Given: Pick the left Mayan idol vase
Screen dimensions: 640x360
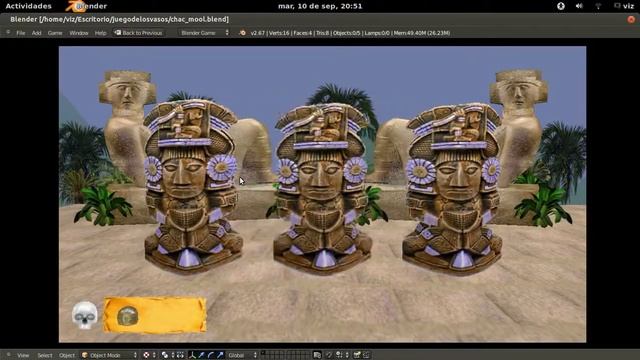Looking at the screenshot, I should click(191, 186).
